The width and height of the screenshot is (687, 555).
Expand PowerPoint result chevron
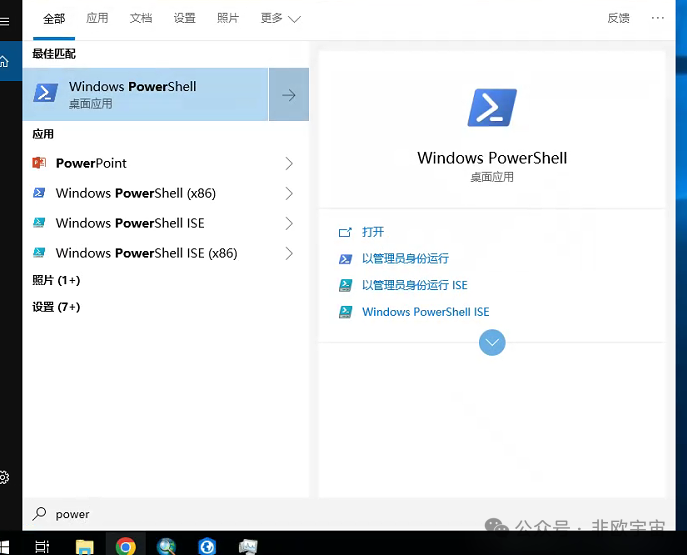(x=289, y=163)
